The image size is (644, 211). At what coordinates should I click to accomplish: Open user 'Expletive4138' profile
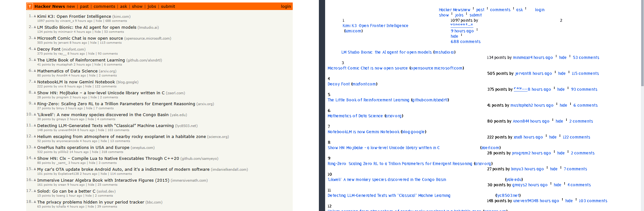(x=69, y=174)
